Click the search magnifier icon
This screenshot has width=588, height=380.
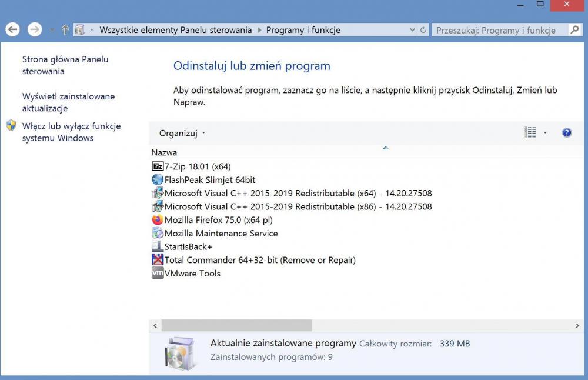point(574,30)
